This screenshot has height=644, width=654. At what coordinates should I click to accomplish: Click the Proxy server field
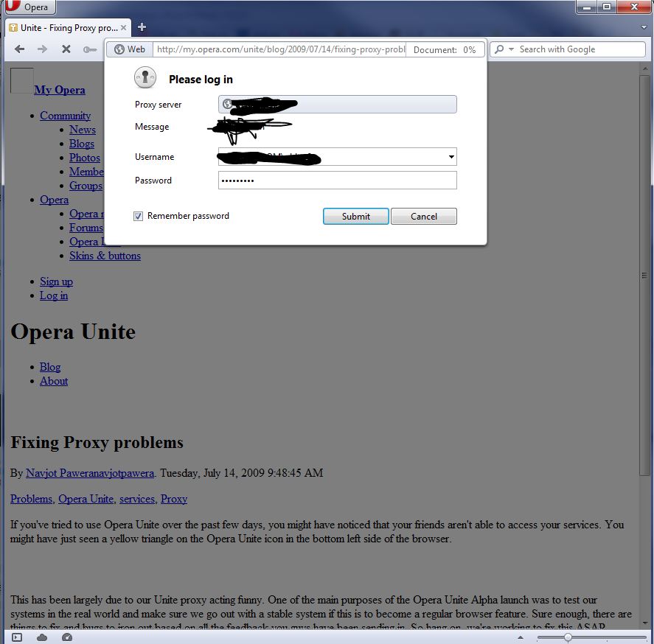pyautogui.click(x=338, y=104)
